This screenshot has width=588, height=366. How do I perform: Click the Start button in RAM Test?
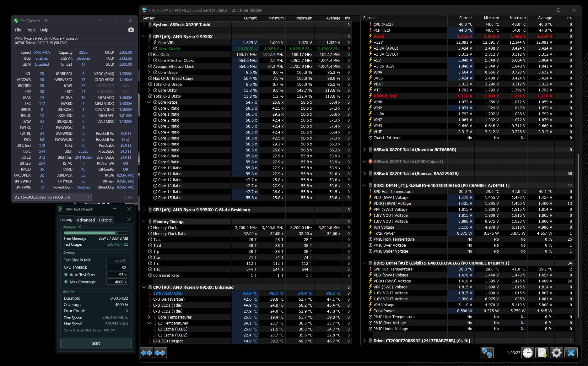coord(96,343)
